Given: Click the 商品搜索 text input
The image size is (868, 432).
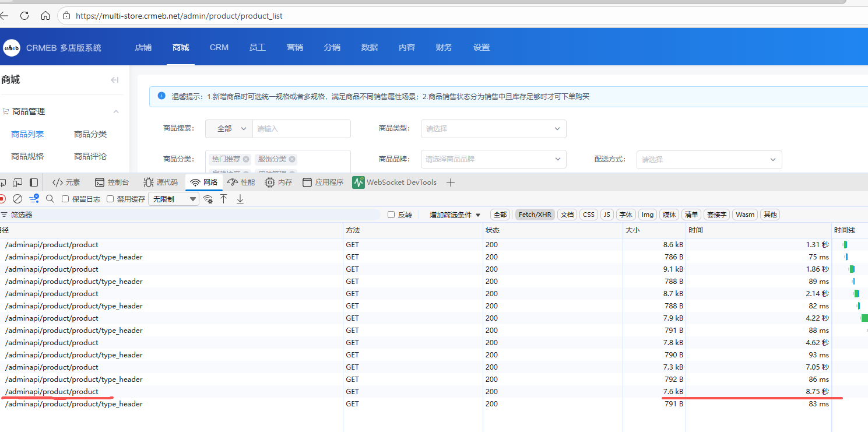Looking at the screenshot, I should [301, 128].
